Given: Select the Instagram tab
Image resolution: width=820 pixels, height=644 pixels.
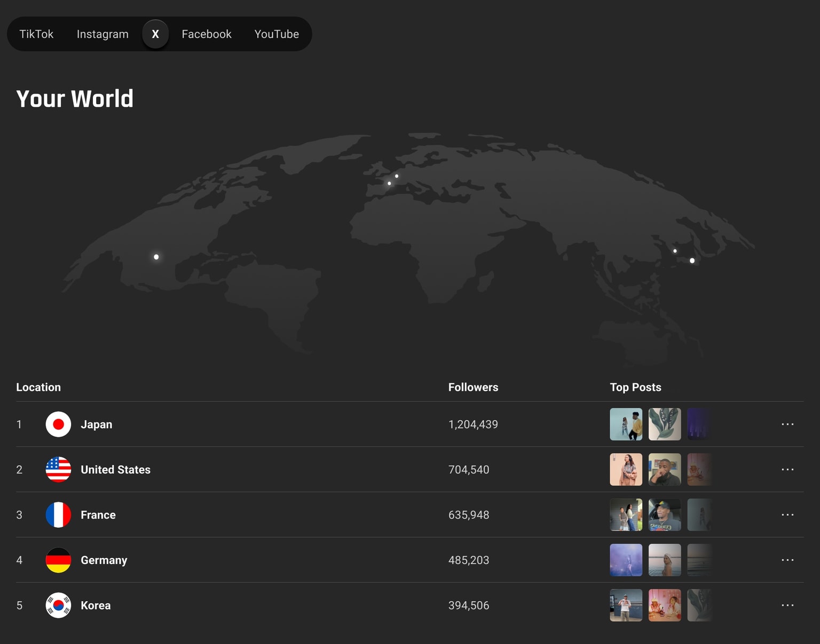Looking at the screenshot, I should pyautogui.click(x=102, y=34).
